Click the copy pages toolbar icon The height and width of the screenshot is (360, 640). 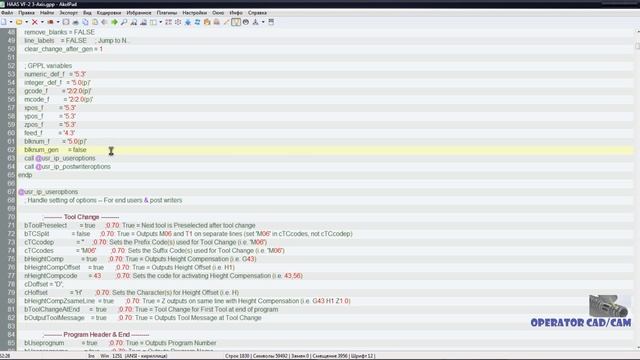[85, 22]
